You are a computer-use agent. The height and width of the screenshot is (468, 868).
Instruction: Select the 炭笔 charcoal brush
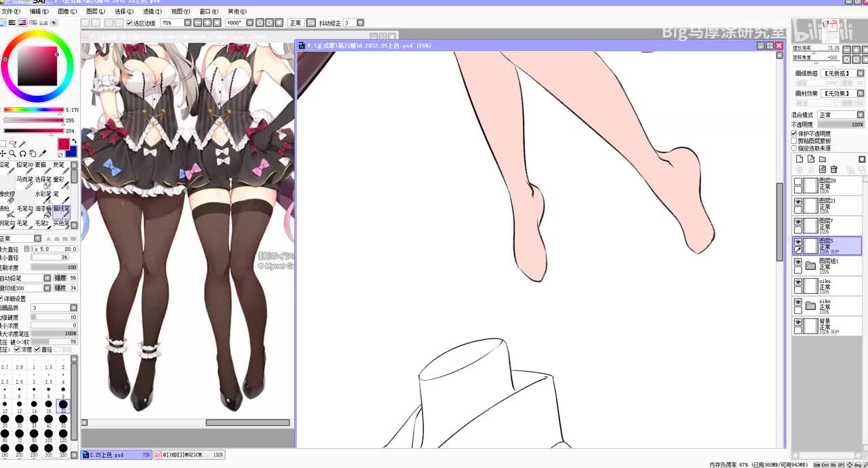61,169
